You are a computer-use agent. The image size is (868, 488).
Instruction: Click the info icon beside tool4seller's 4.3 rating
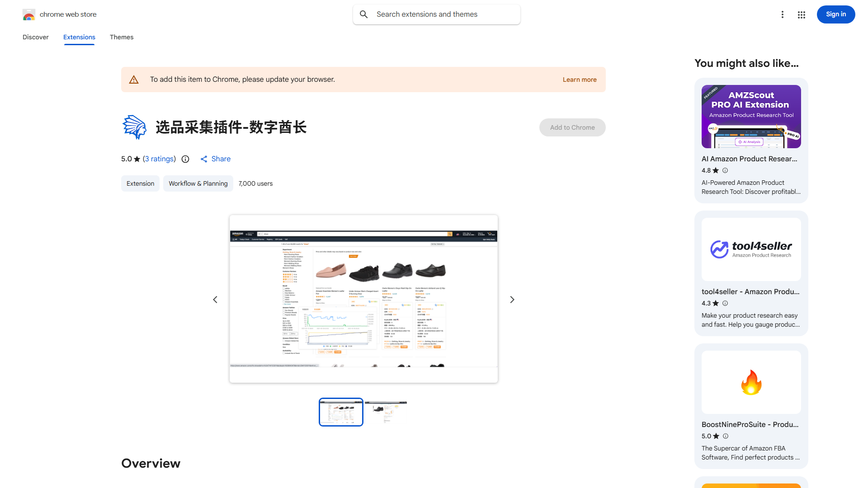725,303
